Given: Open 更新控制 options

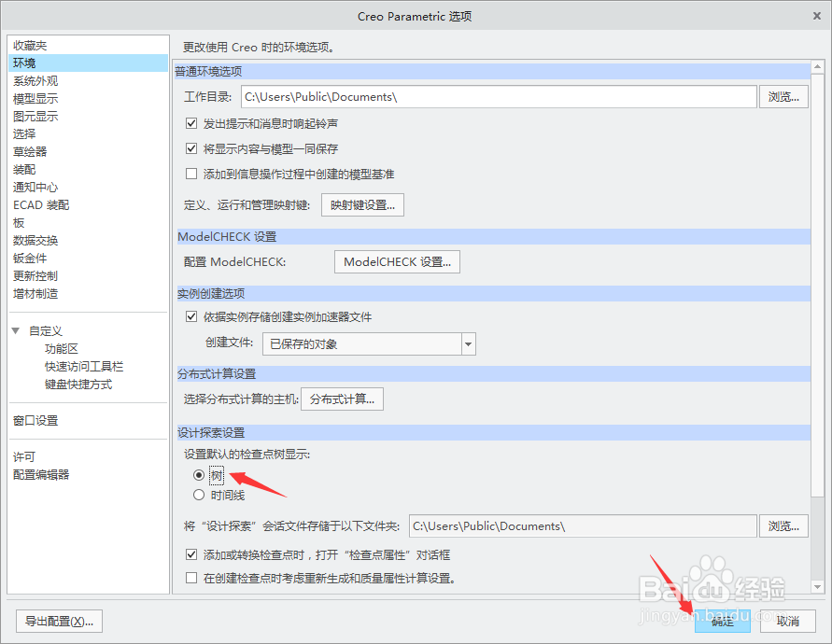Looking at the screenshot, I should pyautogui.click(x=35, y=276).
